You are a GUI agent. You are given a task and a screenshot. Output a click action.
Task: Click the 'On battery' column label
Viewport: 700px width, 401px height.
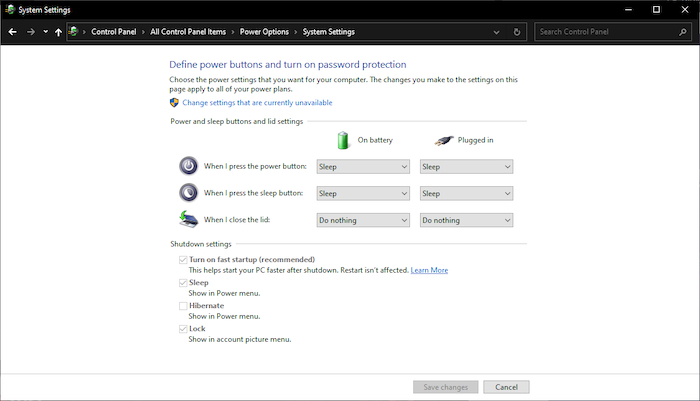point(375,140)
